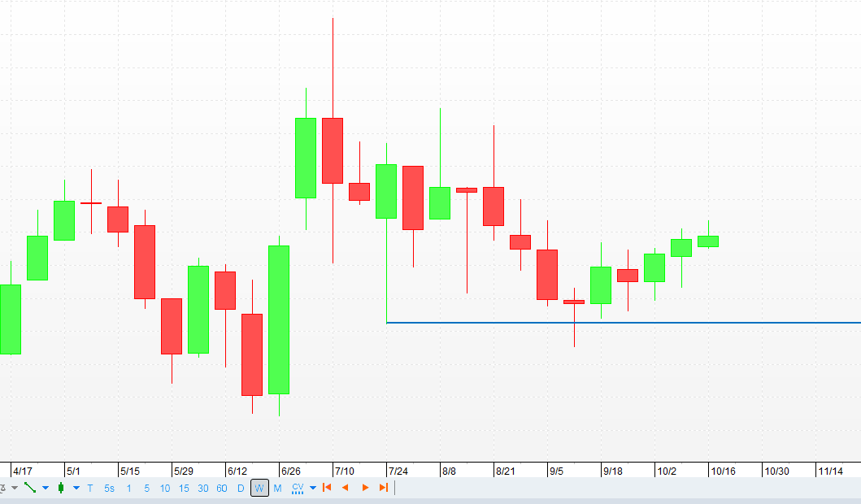Click the CV custom interval icon
The height and width of the screenshot is (504, 861).
click(x=298, y=488)
